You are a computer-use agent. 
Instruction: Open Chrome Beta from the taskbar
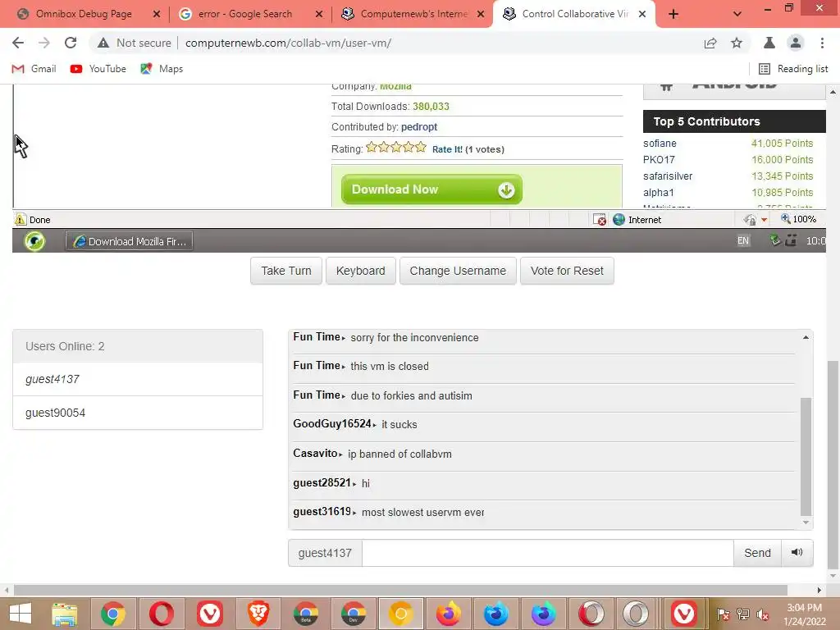click(x=305, y=614)
